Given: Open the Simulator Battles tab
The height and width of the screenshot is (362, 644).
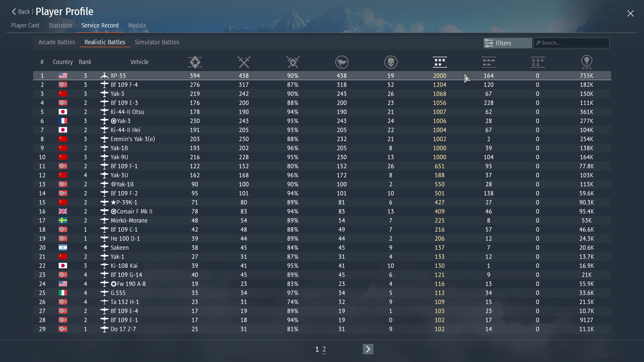Looking at the screenshot, I should coord(157,42).
